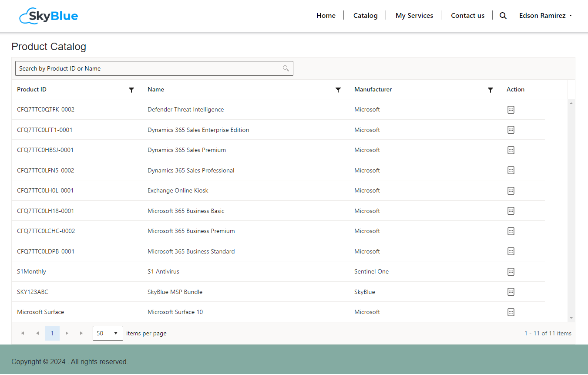
Task: Click the table scrollbar down arrow
Action: point(571,318)
